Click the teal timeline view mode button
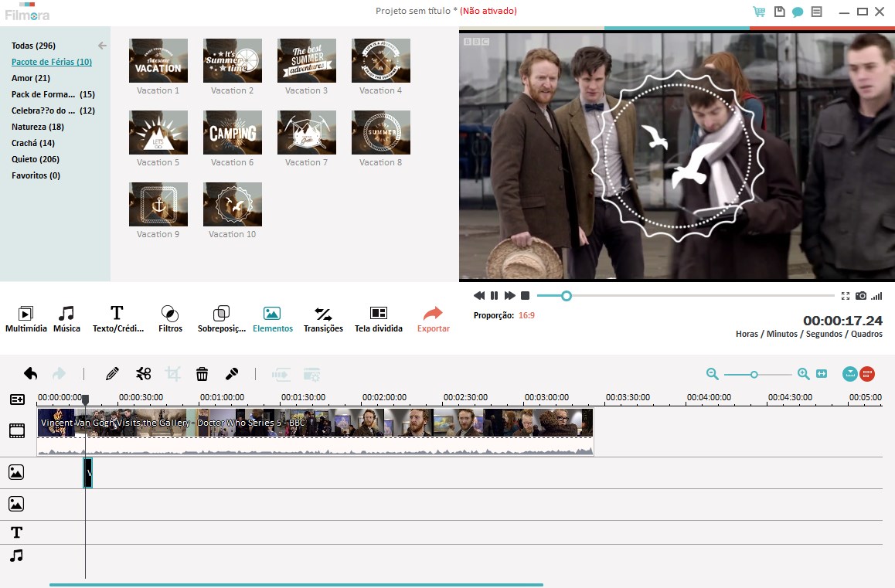The height and width of the screenshot is (588, 895). point(850,374)
